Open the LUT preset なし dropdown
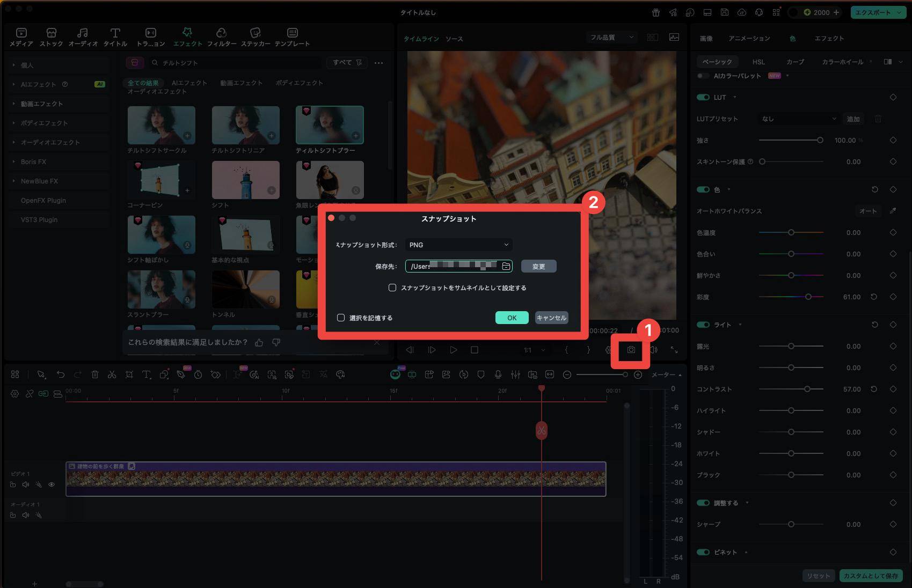Viewport: 912px width, 588px height. point(798,119)
